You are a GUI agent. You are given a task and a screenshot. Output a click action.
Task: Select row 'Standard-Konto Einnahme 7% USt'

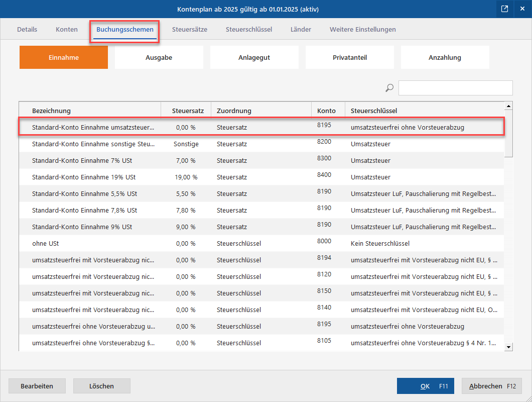(x=261, y=160)
